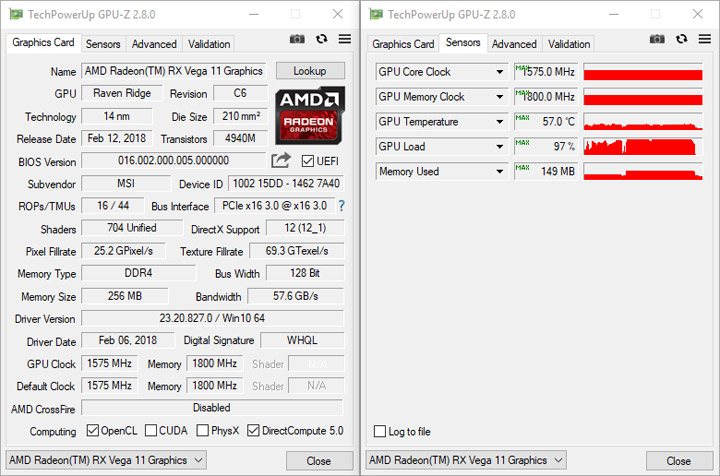The image size is (720, 476).
Task: Click the Driver Version field
Action: (212, 318)
